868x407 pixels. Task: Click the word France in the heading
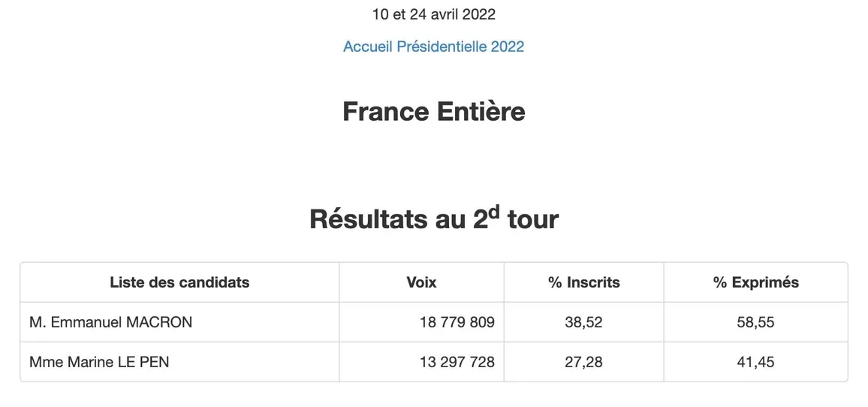coord(385,112)
